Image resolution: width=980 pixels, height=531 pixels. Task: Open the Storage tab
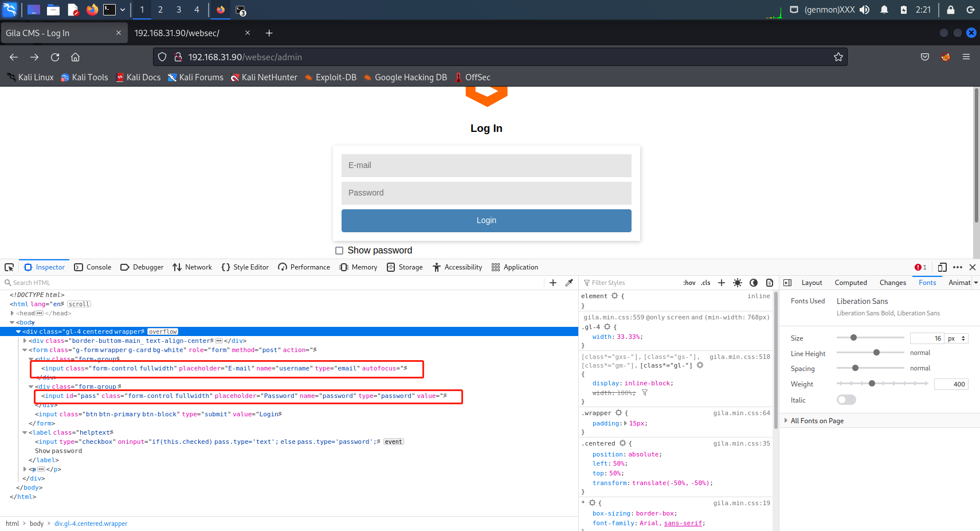[405, 267]
